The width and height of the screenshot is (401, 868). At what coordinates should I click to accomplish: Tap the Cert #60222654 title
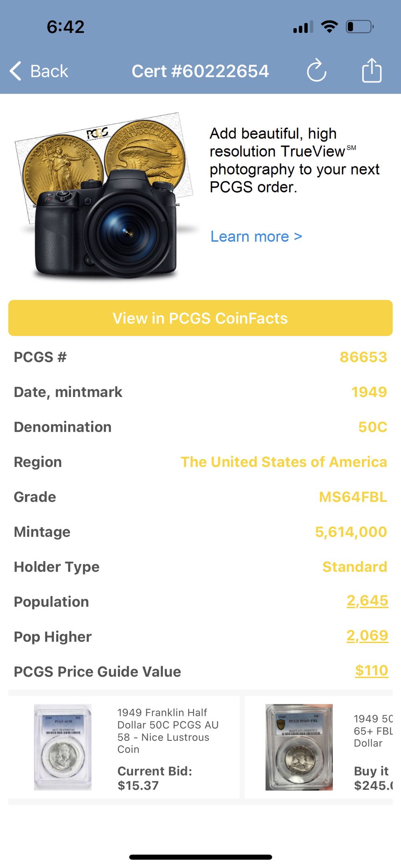200,71
